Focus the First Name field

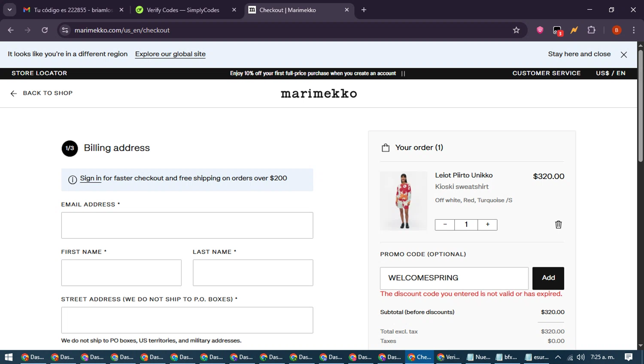point(121,272)
